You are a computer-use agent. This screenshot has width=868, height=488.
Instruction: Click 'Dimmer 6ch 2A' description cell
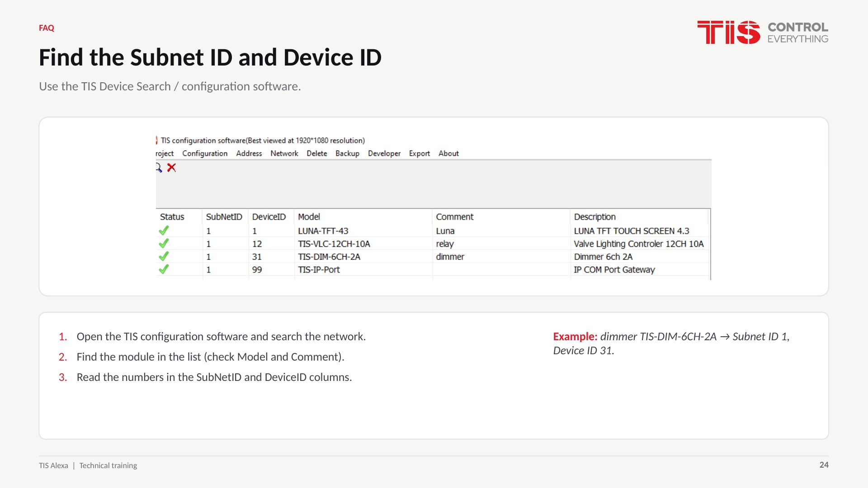(603, 257)
